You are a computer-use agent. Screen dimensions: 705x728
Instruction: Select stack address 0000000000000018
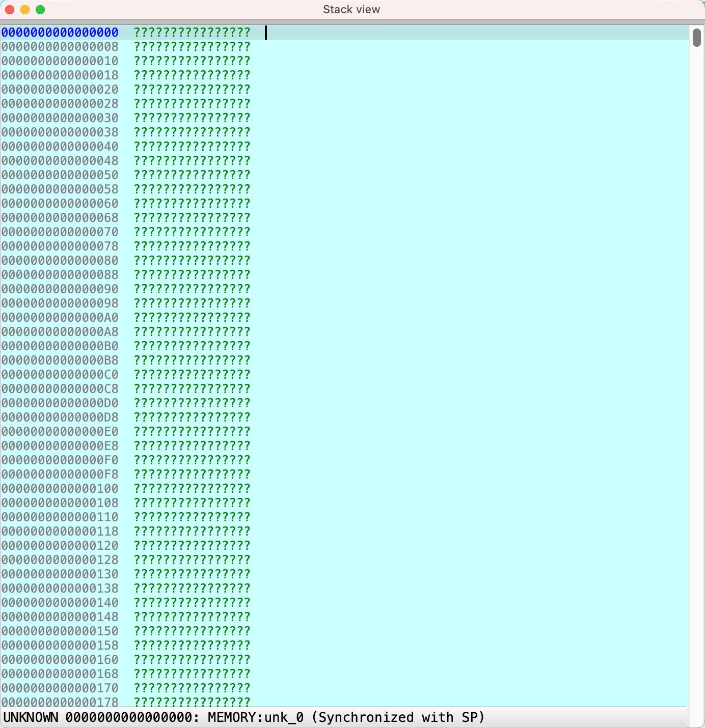[60, 75]
